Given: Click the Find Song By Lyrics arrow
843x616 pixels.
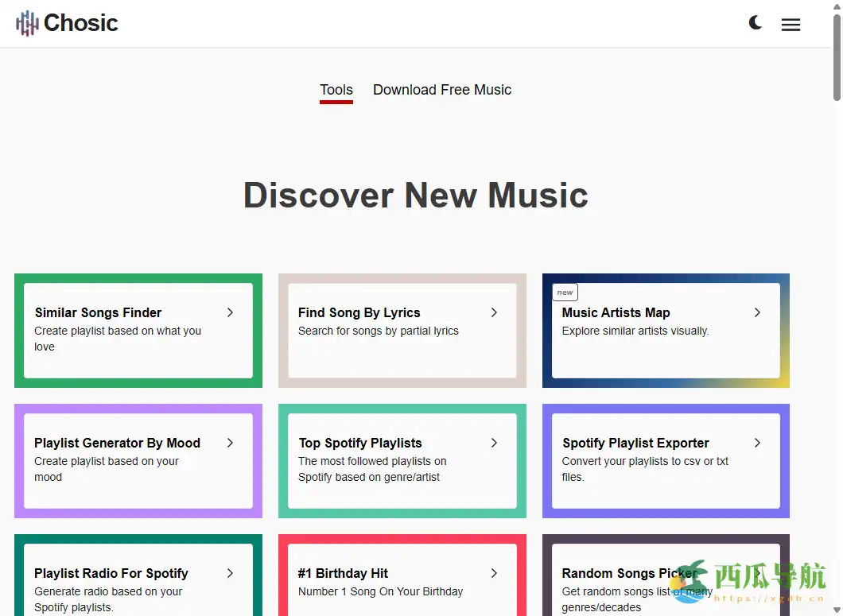Looking at the screenshot, I should (494, 312).
